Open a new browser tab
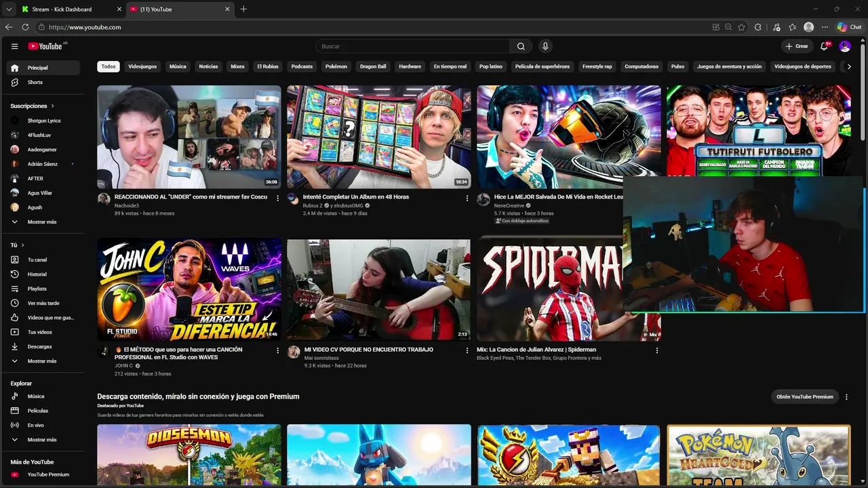The width and height of the screenshot is (868, 488). pyautogui.click(x=243, y=9)
